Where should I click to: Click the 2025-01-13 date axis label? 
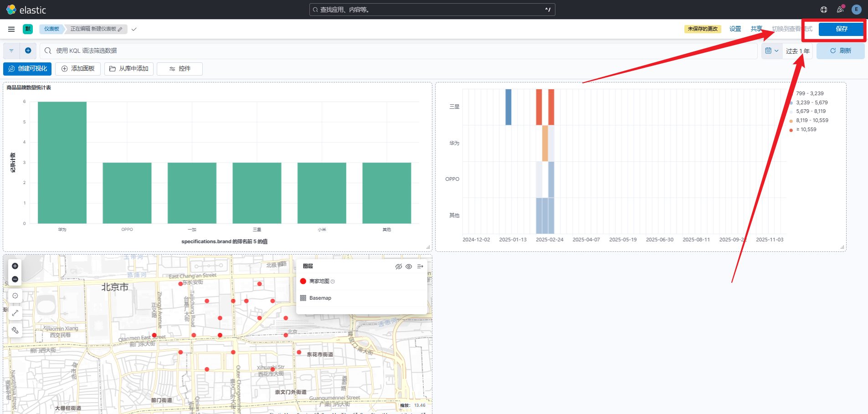513,240
